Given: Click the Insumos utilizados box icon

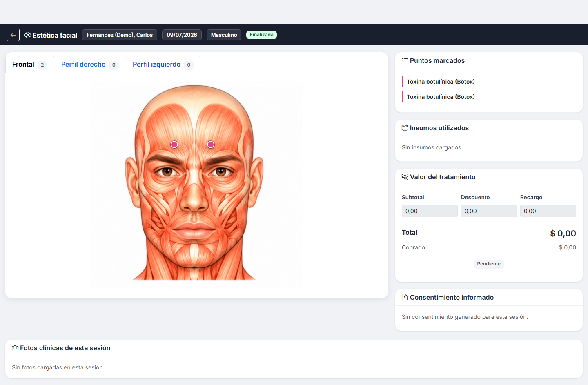Looking at the screenshot, I should 405,128.
